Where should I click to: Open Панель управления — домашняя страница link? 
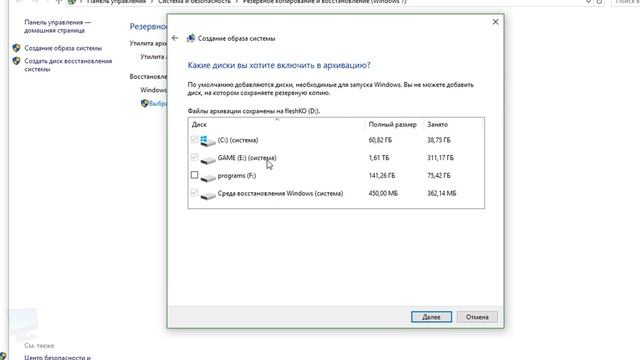[x=58, y=26]
